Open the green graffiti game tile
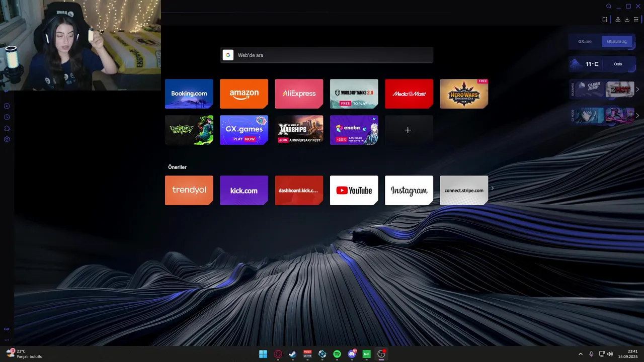The width and height of the screenshot is (644, 362). click(x=189, y=130)
